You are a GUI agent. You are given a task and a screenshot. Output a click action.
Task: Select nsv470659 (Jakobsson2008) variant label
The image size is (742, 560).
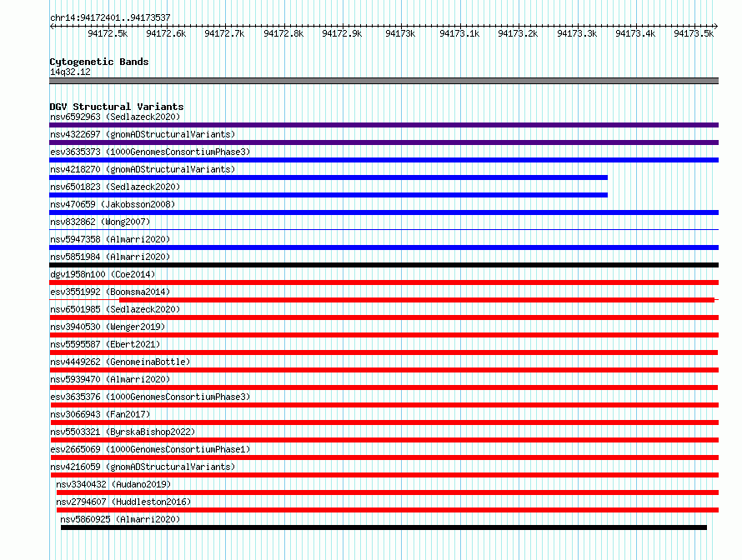(113, 204)
